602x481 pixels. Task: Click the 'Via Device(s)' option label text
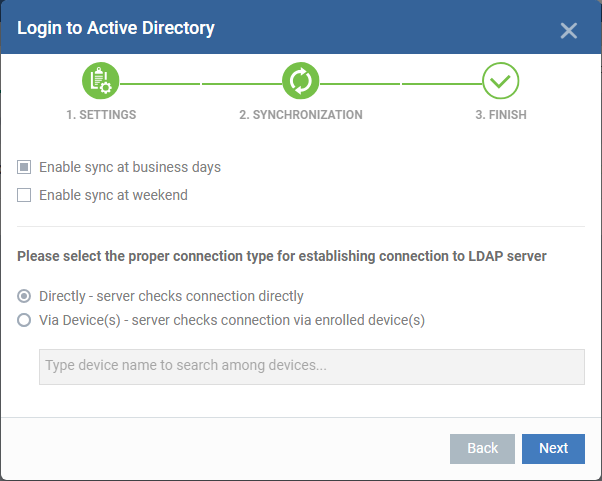pyautogui.click(x=232, y=320)
